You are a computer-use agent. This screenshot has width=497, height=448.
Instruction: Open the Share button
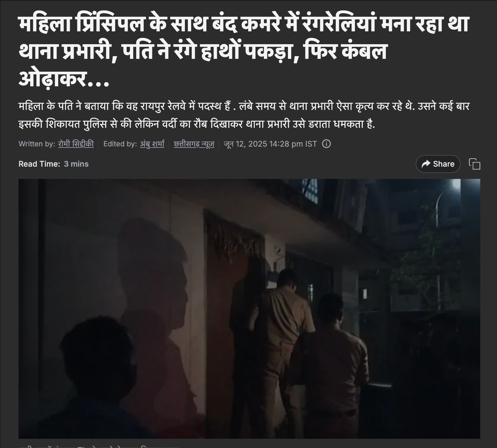point(438,164)
